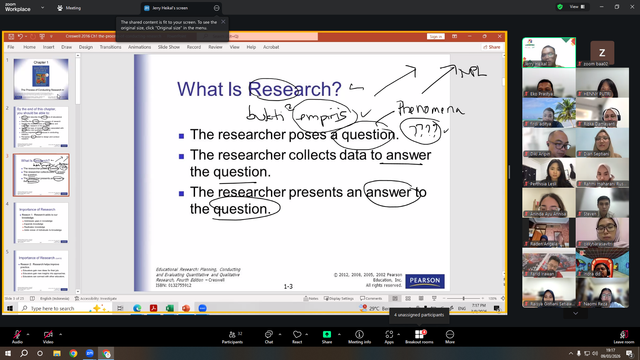Open File Explorer from Windows taskbar
Image resolution: width=640 pixels, height=360 pixels.
pyautogui.click(x=57, y=353)
